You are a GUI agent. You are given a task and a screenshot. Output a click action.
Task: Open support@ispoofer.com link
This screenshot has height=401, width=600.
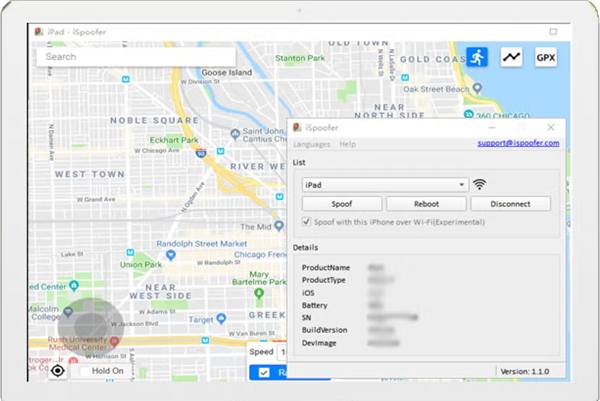518,143
